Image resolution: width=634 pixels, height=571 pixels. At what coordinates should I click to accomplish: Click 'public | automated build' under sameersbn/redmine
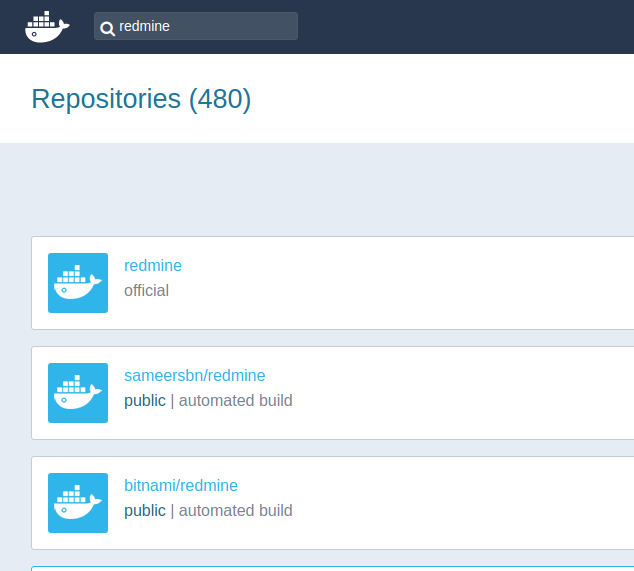click(x=208, y=401)
